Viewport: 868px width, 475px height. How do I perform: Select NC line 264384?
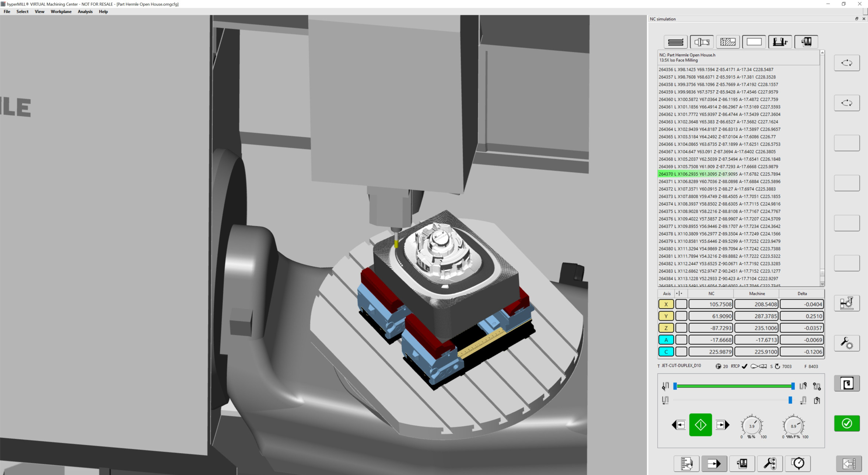(x=738, y=278)
